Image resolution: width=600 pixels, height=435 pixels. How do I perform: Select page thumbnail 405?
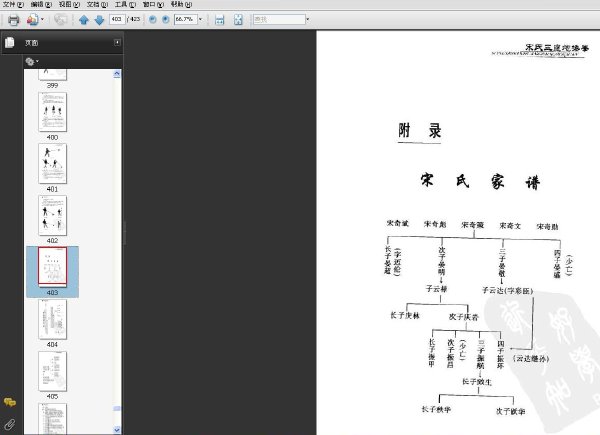pos(52,371)
